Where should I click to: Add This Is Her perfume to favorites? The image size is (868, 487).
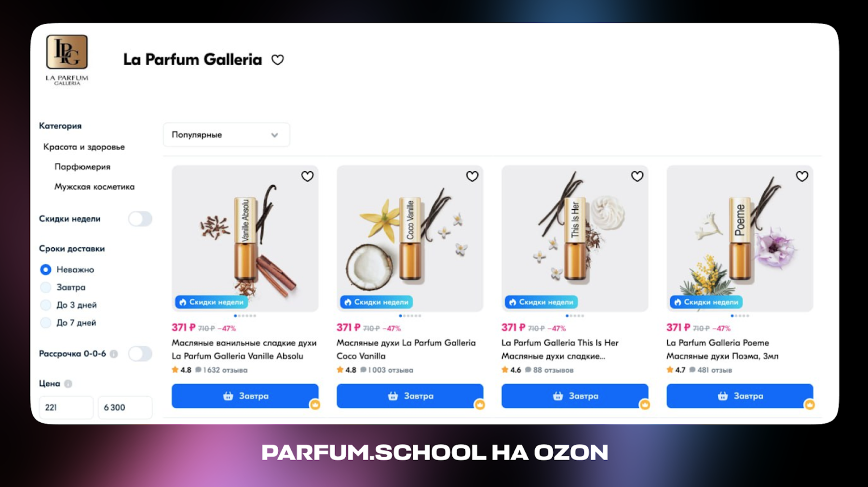tap(637, 176)
